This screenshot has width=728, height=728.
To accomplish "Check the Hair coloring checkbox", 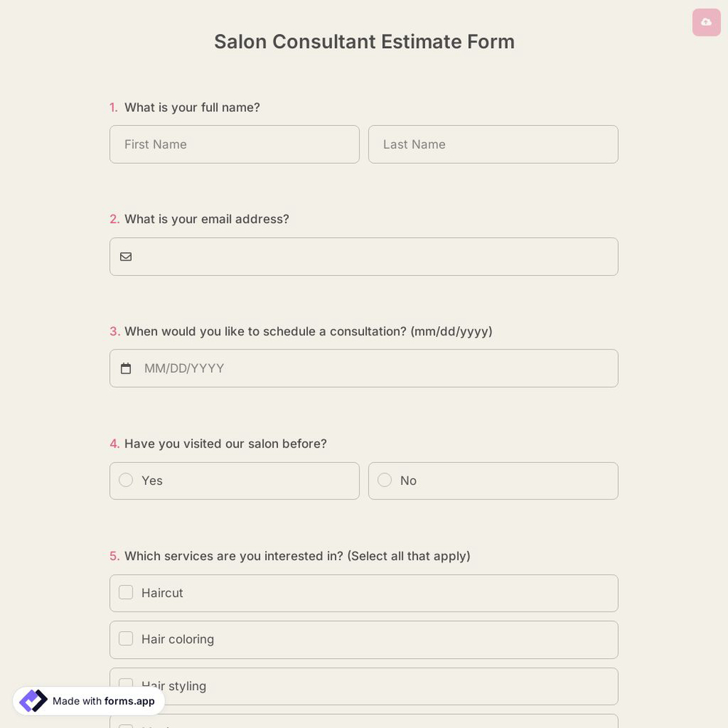I will point(125,638).
